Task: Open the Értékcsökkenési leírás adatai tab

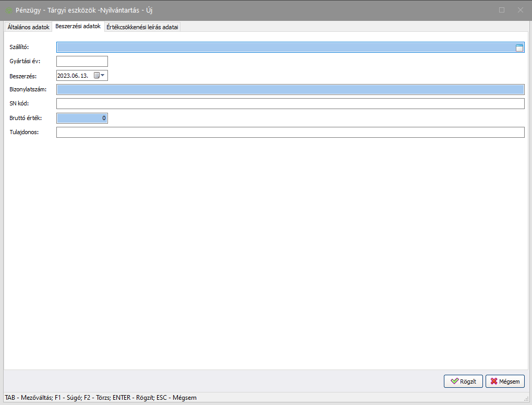Action: (142, 27)
